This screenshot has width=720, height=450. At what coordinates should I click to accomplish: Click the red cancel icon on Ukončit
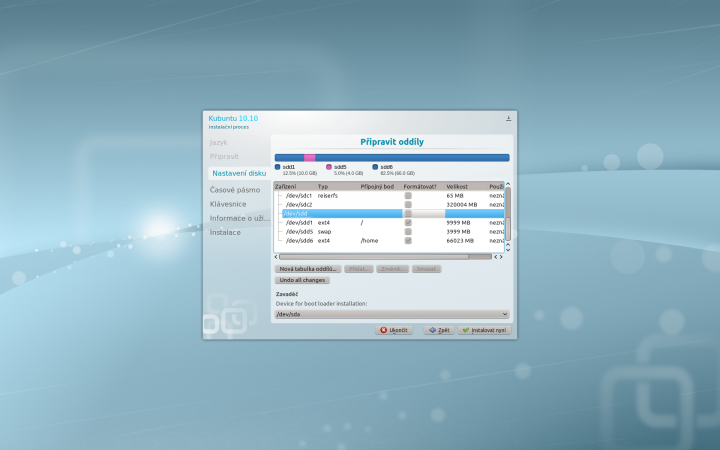tap(383, 330)
